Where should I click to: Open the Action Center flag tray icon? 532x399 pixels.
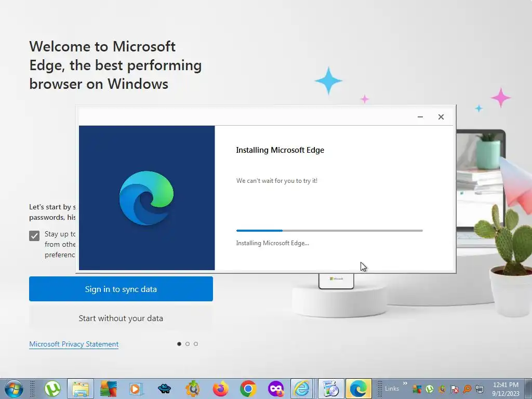click(455, 389)
